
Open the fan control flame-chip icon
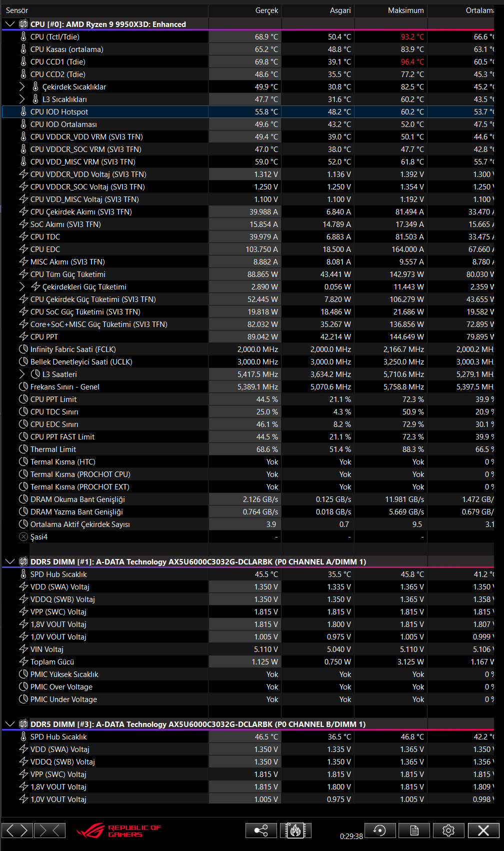point(295,830)
